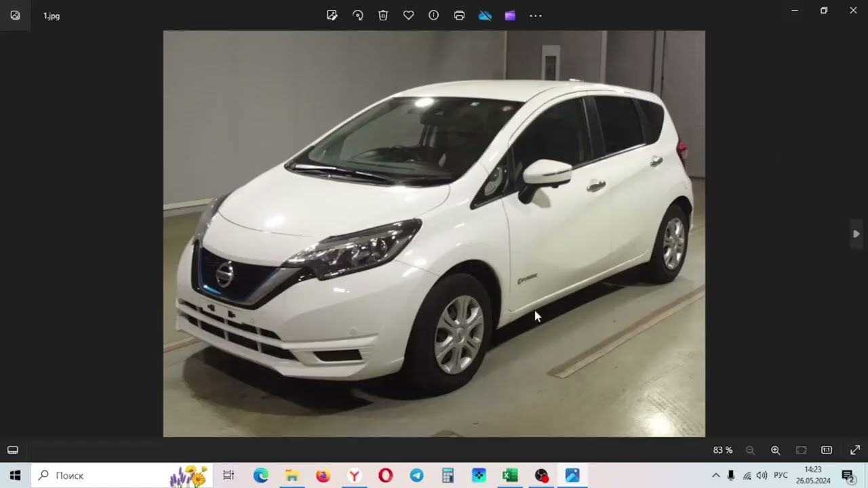
Task: Open the screen recorder app on taskbar
Action: tap(541, 475)
